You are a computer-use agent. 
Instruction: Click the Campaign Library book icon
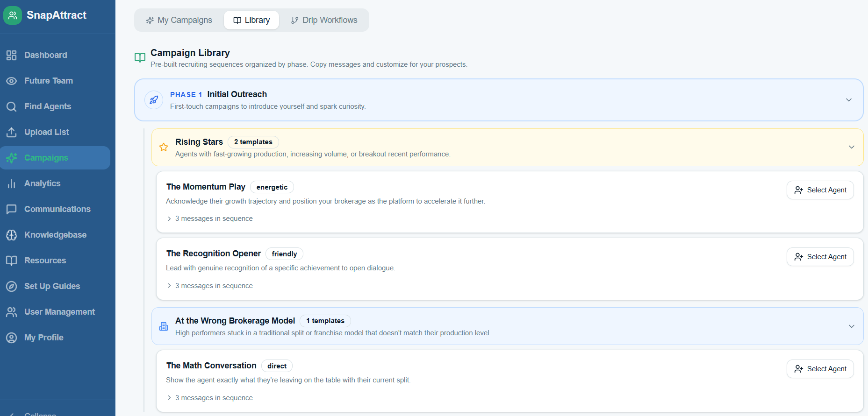[140, 57]
